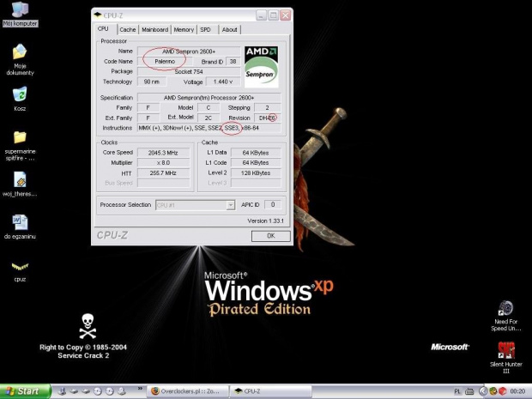Switch to the Cache tab
The image size is (532, 399).
[128, 29]
